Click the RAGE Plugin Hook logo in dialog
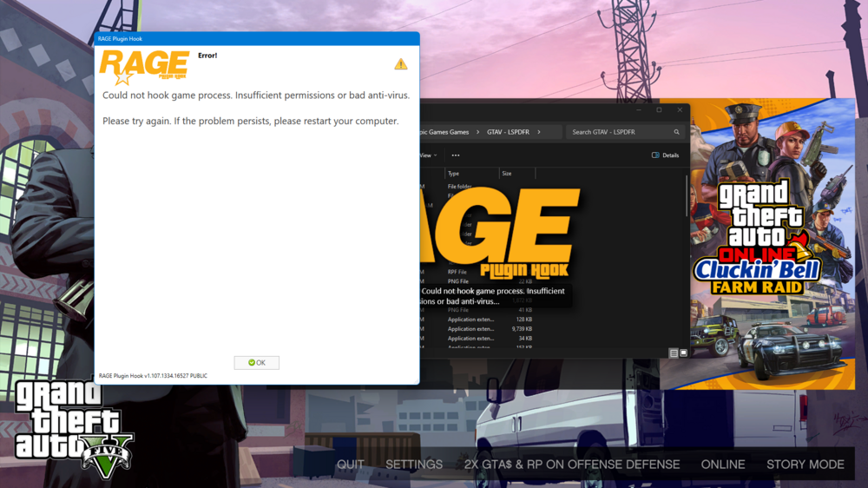This screenshot has height=488, width=868. (x=144, y=67)
